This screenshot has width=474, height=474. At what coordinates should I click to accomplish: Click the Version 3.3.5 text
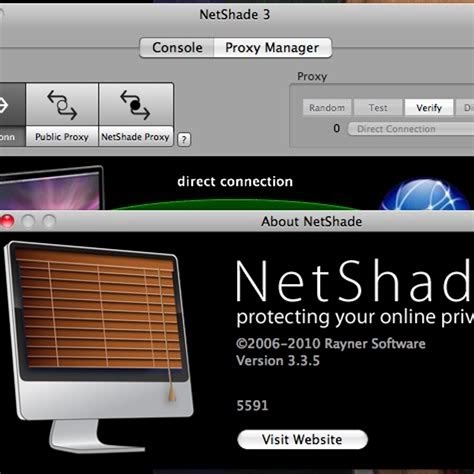278,361
